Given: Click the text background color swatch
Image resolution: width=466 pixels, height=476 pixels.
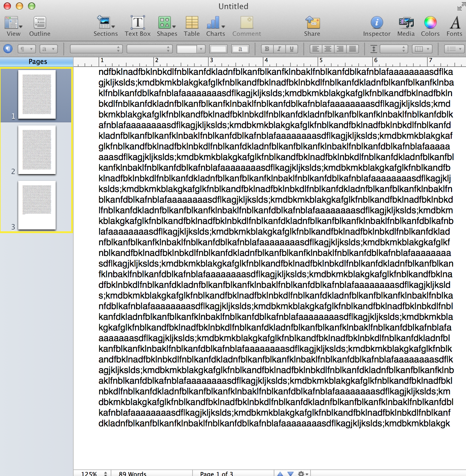Looking at the screenshot, I should [x=240, y=49].
